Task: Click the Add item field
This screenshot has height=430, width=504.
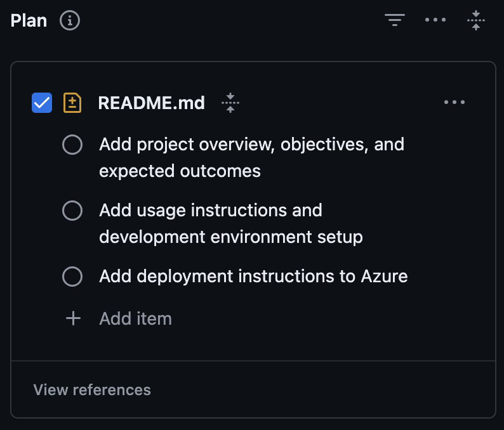Action: (x=135, y=318)
